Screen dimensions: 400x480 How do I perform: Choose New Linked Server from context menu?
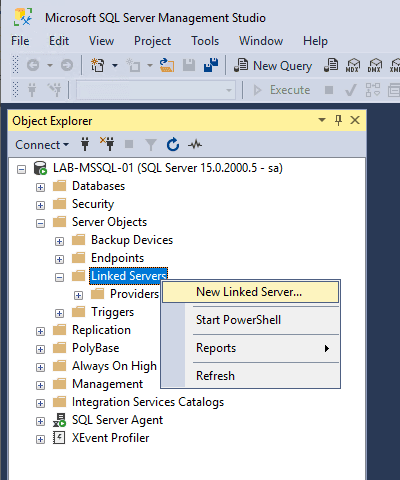pyautogui.click(x=250, y=292)
